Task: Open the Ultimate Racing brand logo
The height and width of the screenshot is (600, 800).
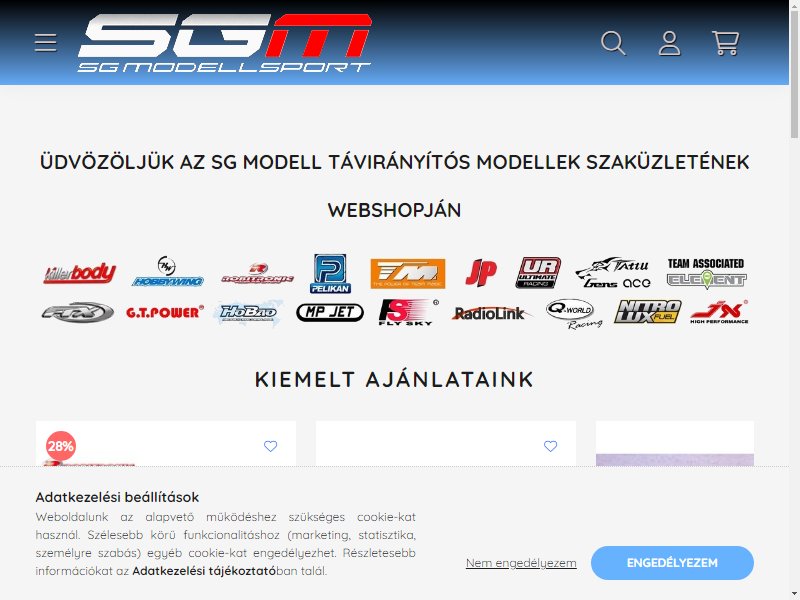Action: click(538, 273)
